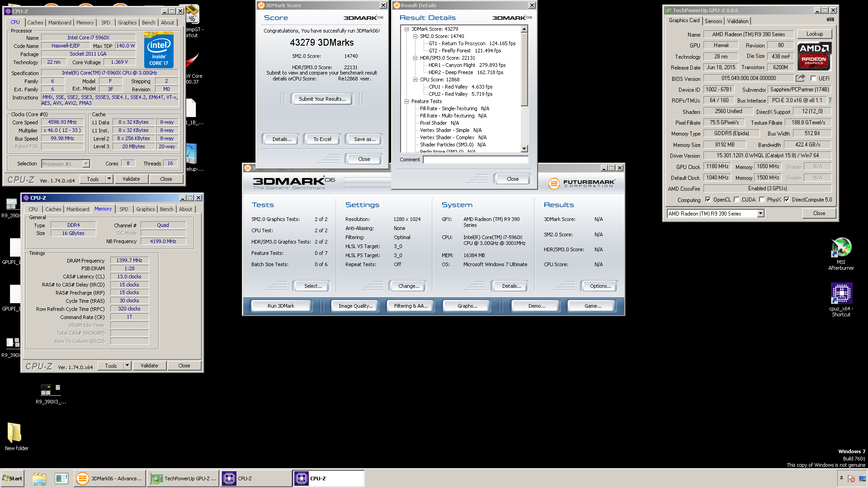The height and width of the screenshot is (488, 868).
Task: Click the GPU-Z BIOS export arrow icon
Action: click(800, 78)
